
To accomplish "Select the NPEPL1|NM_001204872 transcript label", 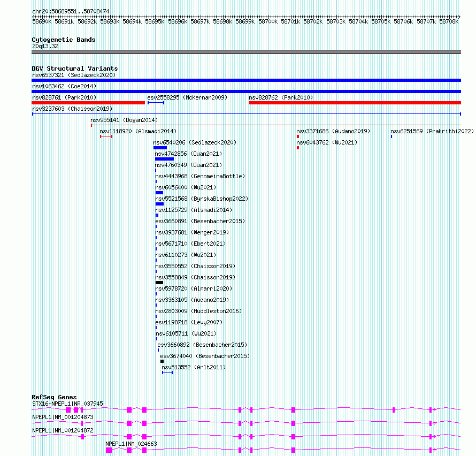I will 63,430.
